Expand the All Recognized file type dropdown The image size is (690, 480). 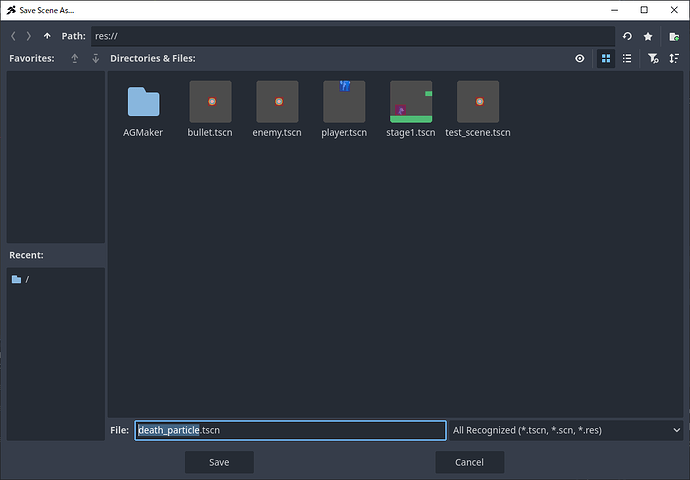coord(566,430)
